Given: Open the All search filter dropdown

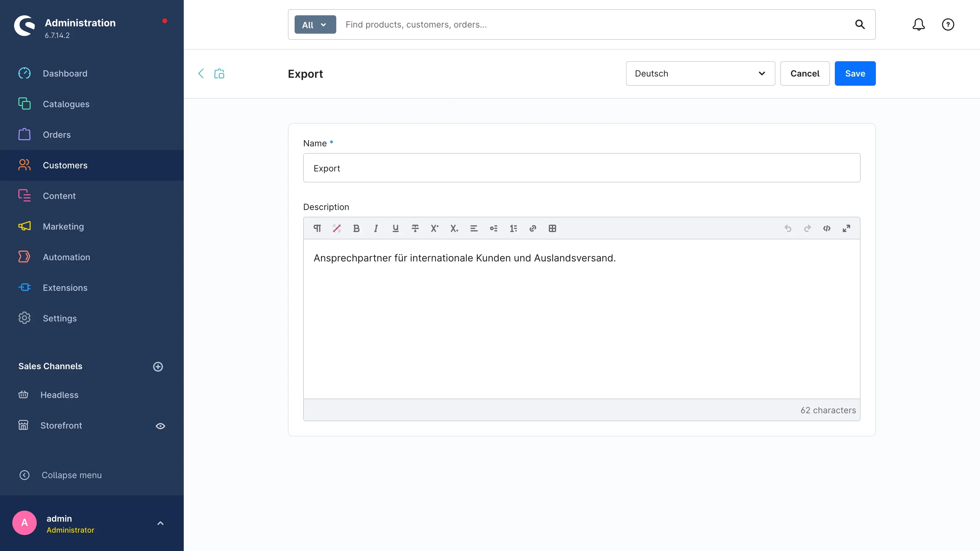Looking at the screenshot, I should click(x=315, y=25).
